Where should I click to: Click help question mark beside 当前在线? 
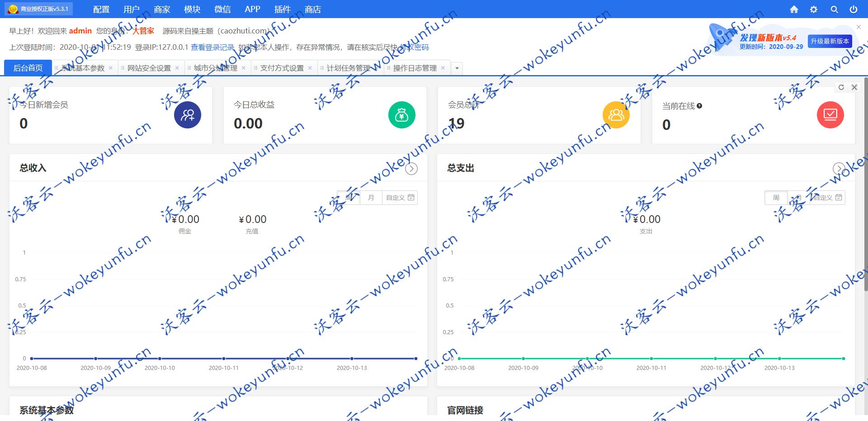coord(699,106)
